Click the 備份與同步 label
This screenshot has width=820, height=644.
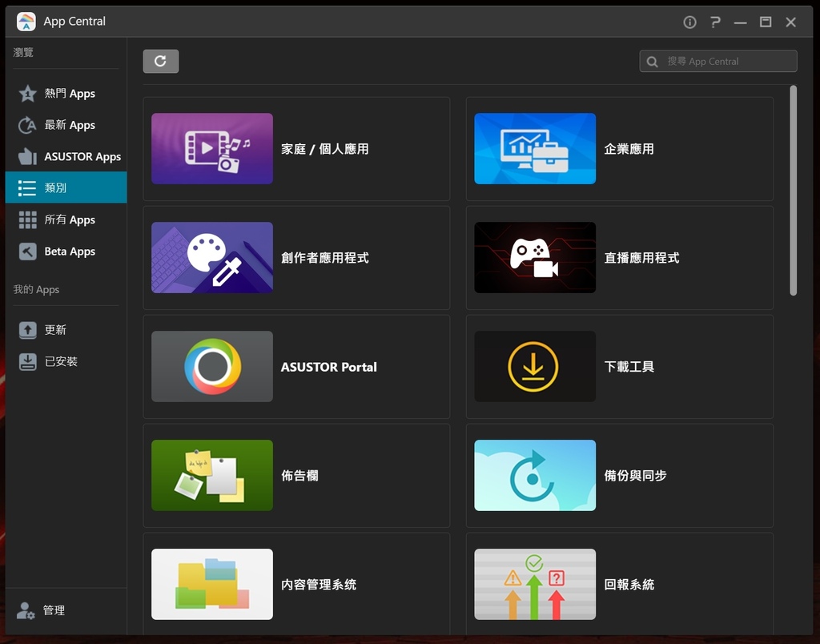[x=635, y=476]
